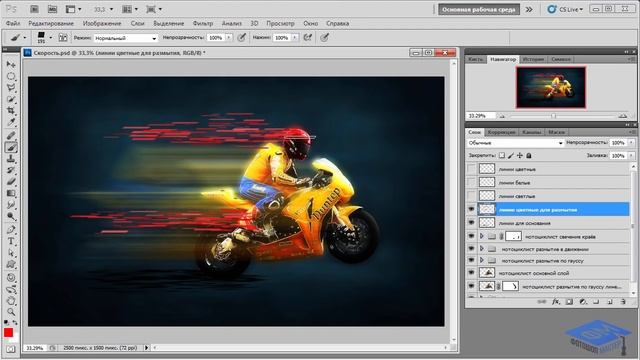The width and height of the screenshot is (640, 360).
Task: Select the Type tool
Action: point(11,241)
